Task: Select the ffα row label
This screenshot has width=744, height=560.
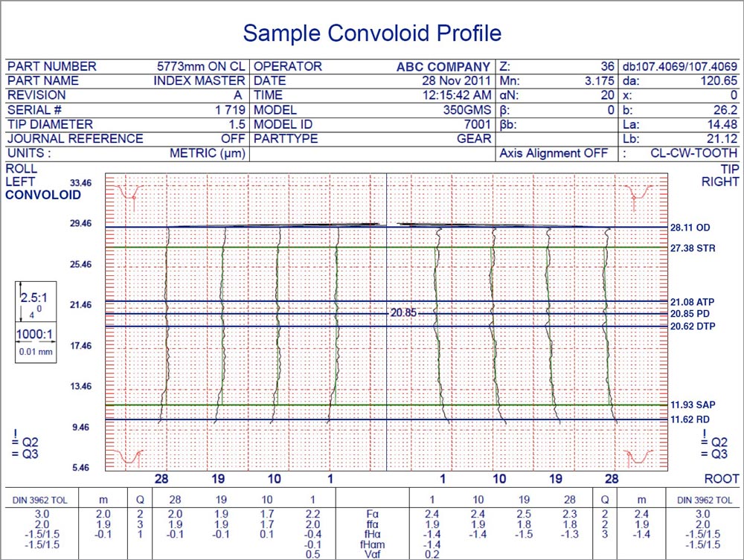Action: pyautogui.click(x=373, y=524)
